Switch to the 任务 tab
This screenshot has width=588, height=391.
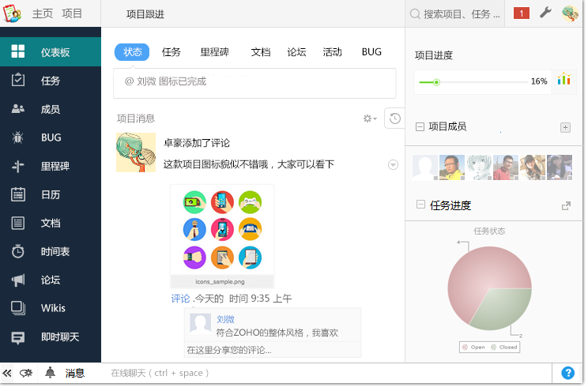(171, 51)
